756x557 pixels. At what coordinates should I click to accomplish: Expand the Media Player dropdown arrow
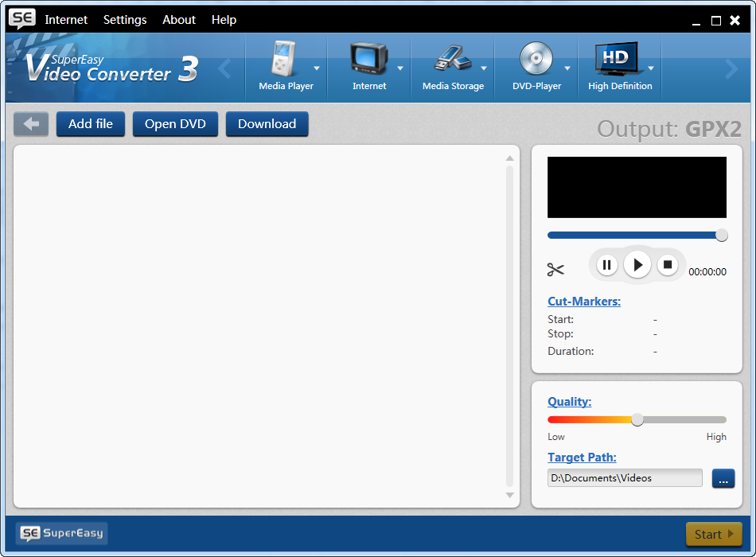point(317,68)
